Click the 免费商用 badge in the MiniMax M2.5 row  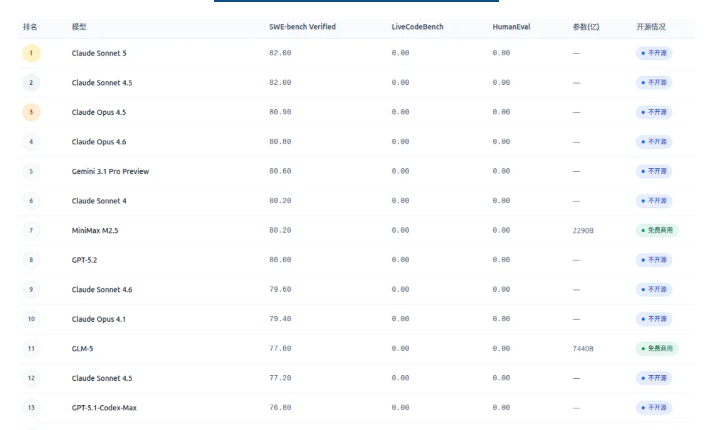[657, 230]
